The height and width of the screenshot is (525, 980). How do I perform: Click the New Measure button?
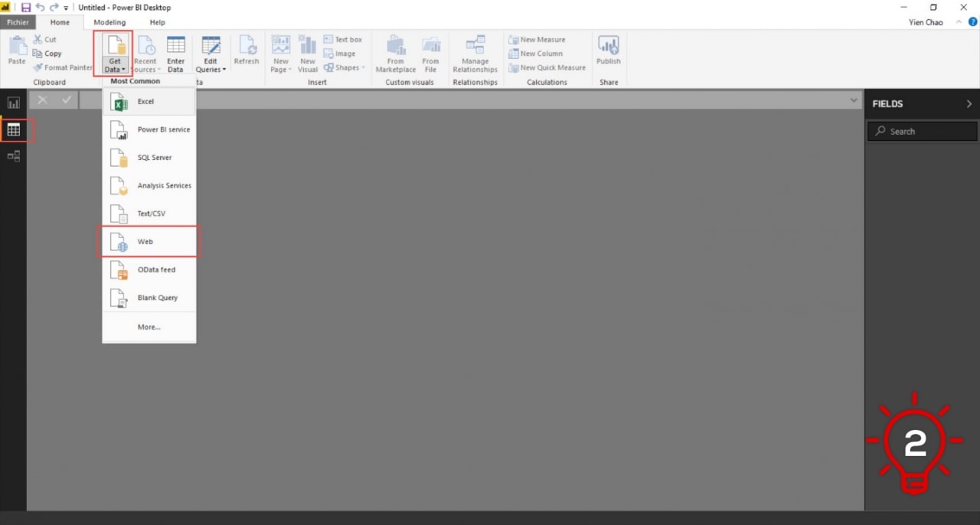pos(537,40)
